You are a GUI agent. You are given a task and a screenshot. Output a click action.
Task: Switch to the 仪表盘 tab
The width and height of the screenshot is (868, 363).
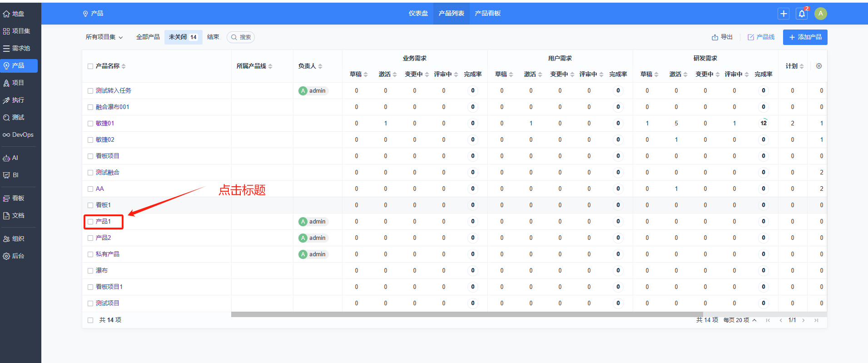(x=418, y=14)
